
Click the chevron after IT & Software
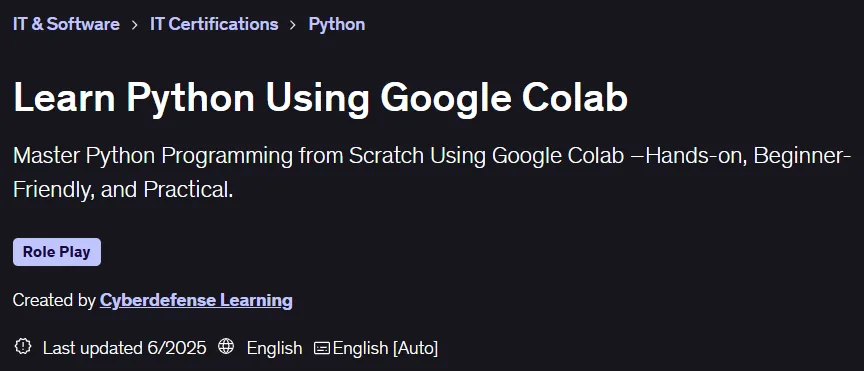(x=134, y=25)
